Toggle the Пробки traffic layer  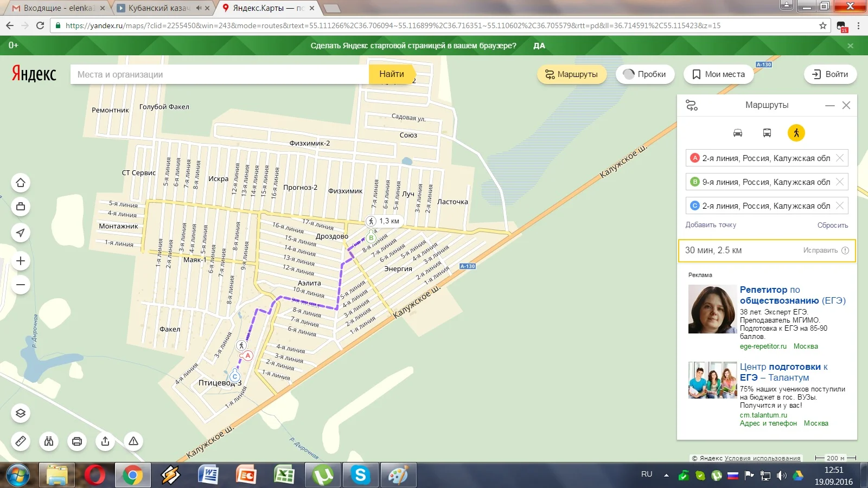(x=645, y=74)
